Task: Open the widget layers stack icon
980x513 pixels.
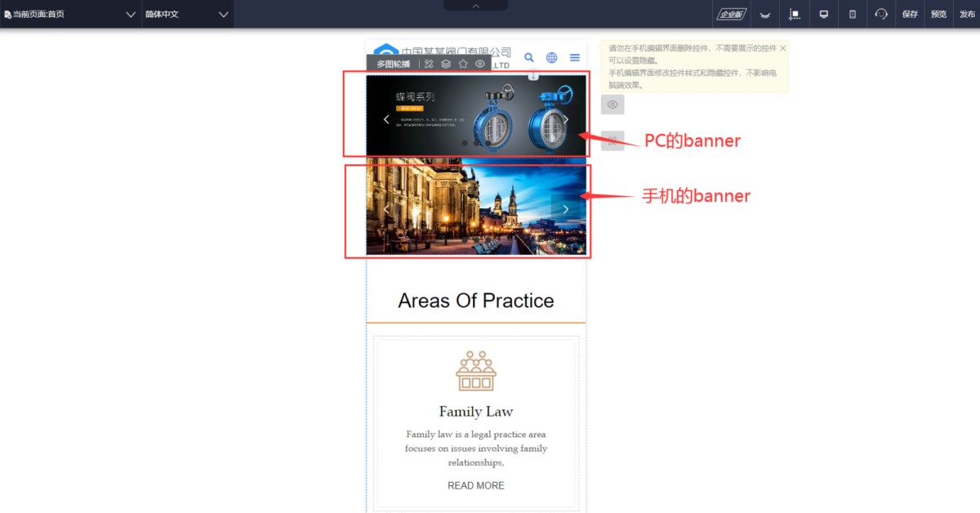Action: (x=446, y=64)
